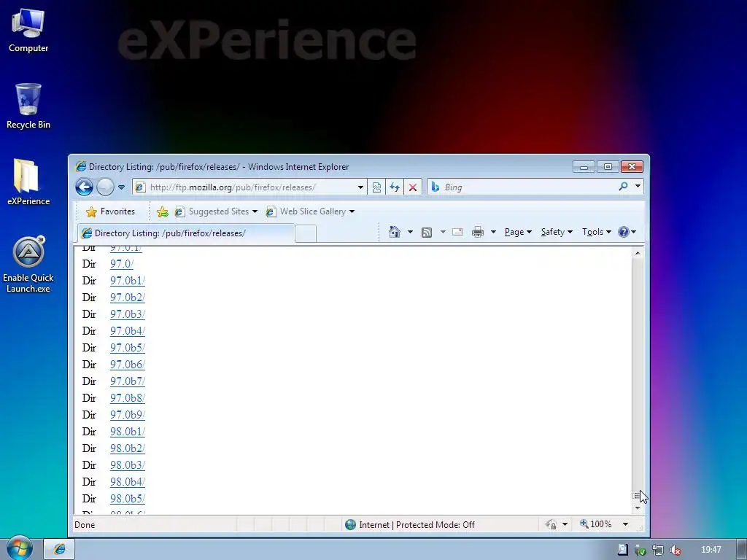Click the Home icon
This screenshot has width=747, height=560.
coord(395,232)
